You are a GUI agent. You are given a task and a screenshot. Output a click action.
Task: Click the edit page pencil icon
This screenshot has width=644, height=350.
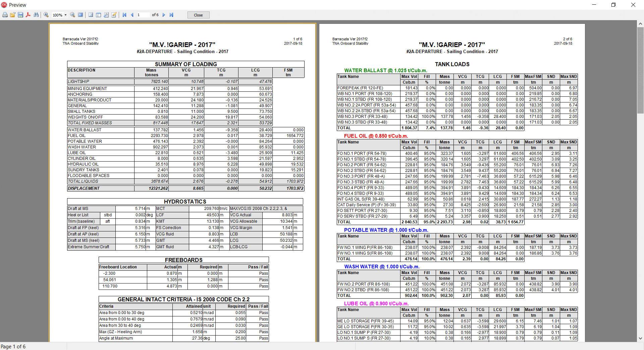pos(114,15)
